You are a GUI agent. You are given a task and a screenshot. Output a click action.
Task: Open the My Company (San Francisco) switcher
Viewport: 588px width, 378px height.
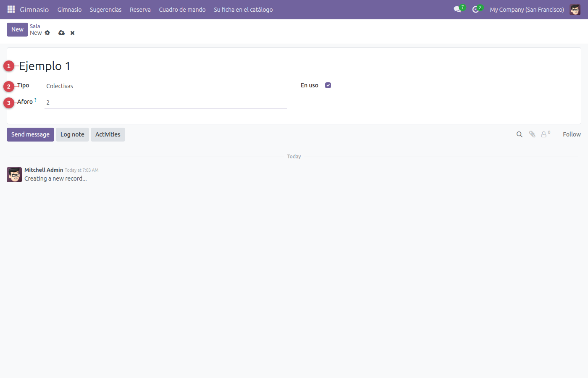(x=527, y=9)
